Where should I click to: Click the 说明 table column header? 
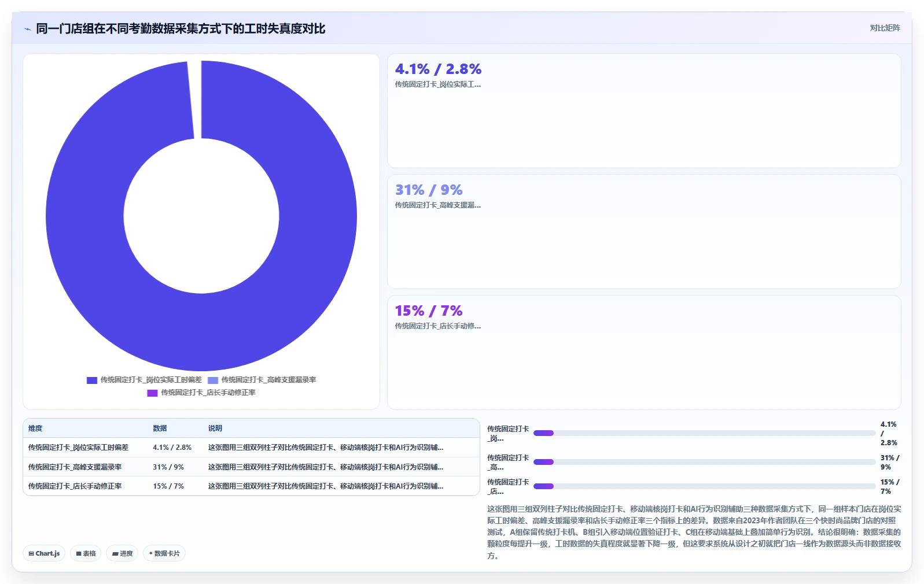[x=215, y=428]
